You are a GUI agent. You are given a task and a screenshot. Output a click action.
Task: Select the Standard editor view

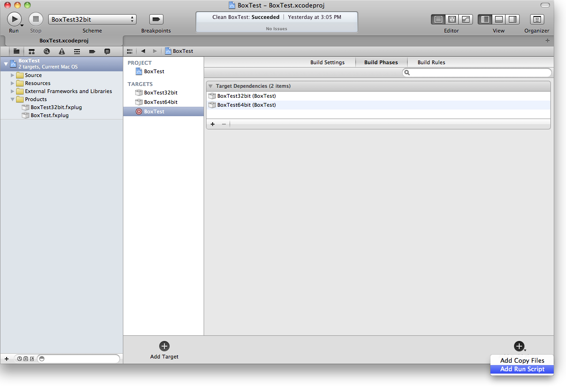pyautogui.click(x=438, y=19)
